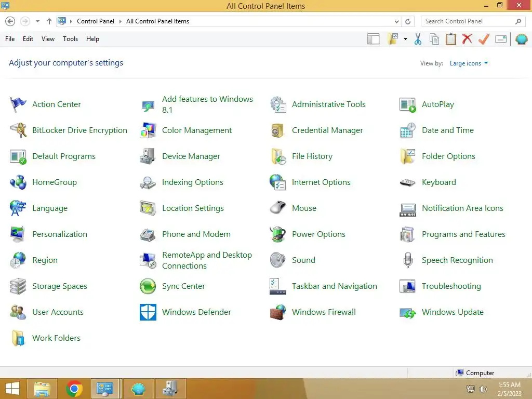Open the View menu
The width and height of the screenshot is (532, 399).
[48, 39]
